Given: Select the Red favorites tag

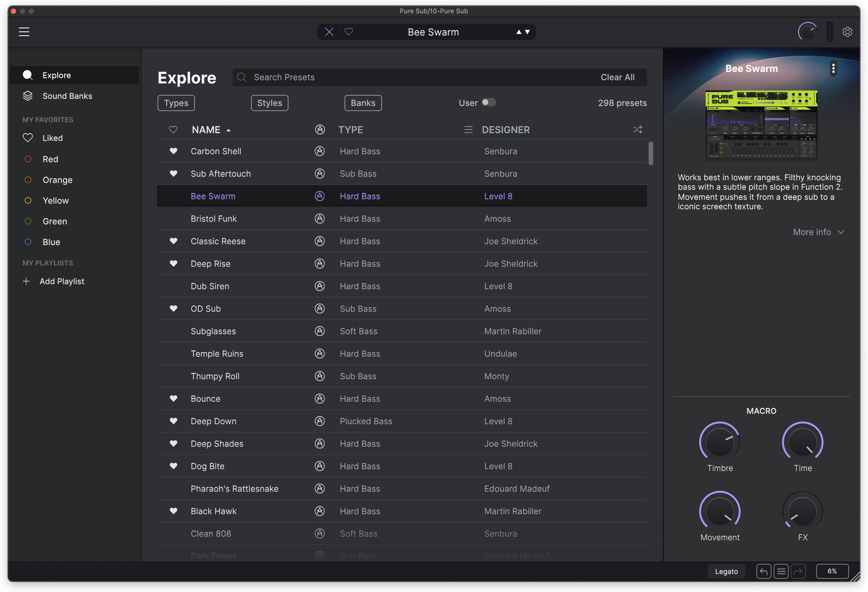Looking at the screenshot, I should click(x=74, y=159).
